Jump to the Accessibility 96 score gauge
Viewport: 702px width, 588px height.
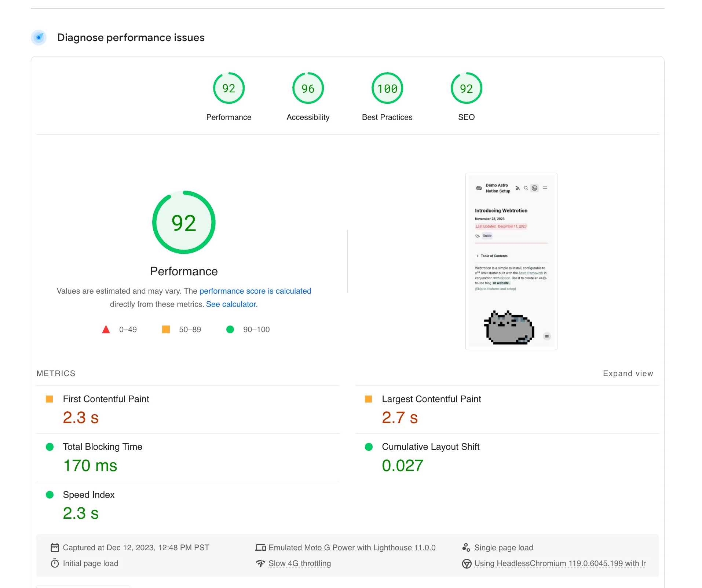tap(308, 88)
